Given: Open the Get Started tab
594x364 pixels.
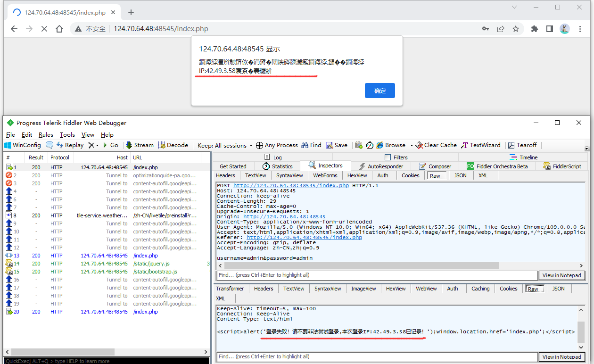Looking at the screenshot, I should [233, 166].
